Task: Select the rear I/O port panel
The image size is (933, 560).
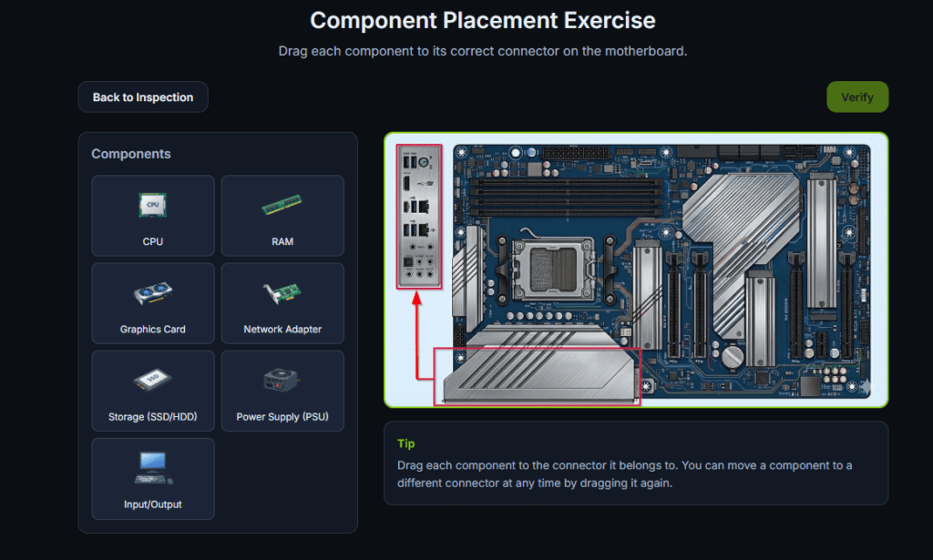Action: coord(418,216)
